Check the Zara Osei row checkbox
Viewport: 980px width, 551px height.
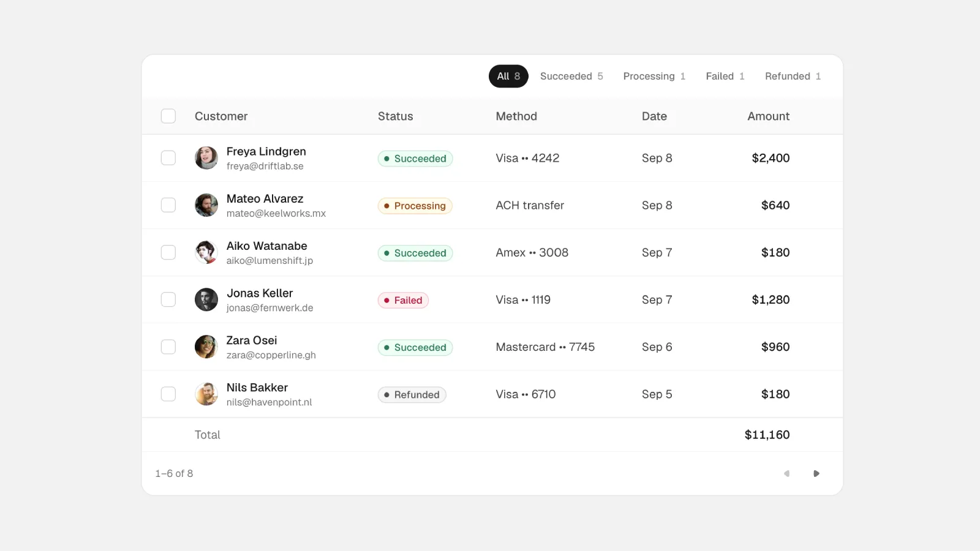(168, 347)
